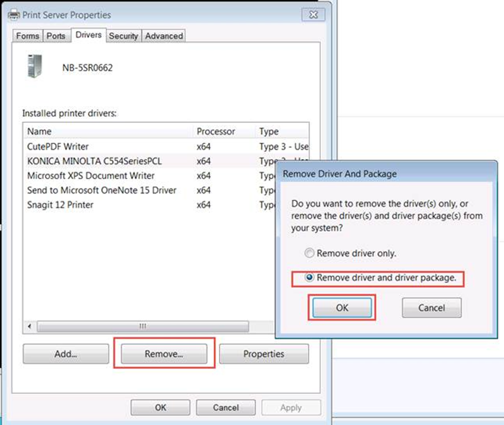The image size is (504, 425).
Task: Click the printer icon in title bar
Action: [x=14, y=14]
